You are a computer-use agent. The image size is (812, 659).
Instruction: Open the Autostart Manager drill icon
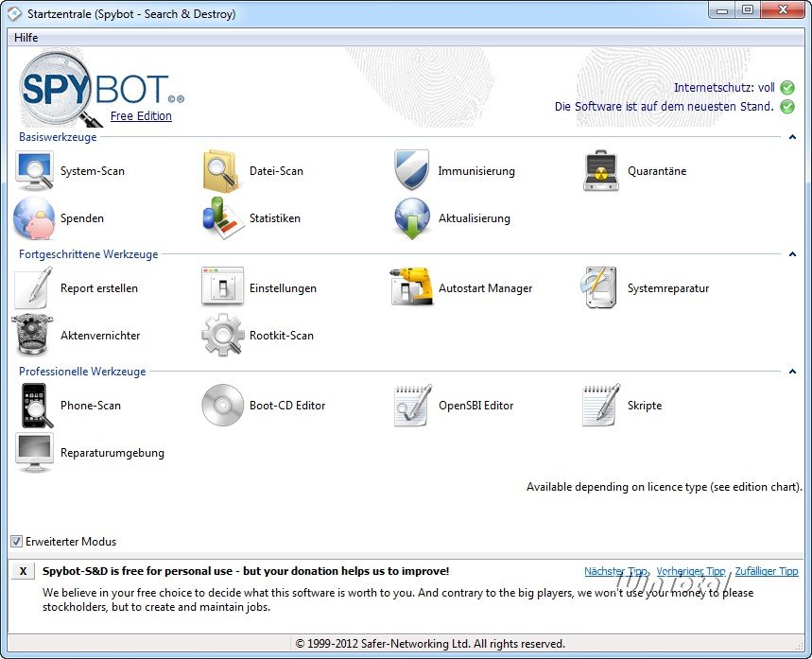(412, 288)
